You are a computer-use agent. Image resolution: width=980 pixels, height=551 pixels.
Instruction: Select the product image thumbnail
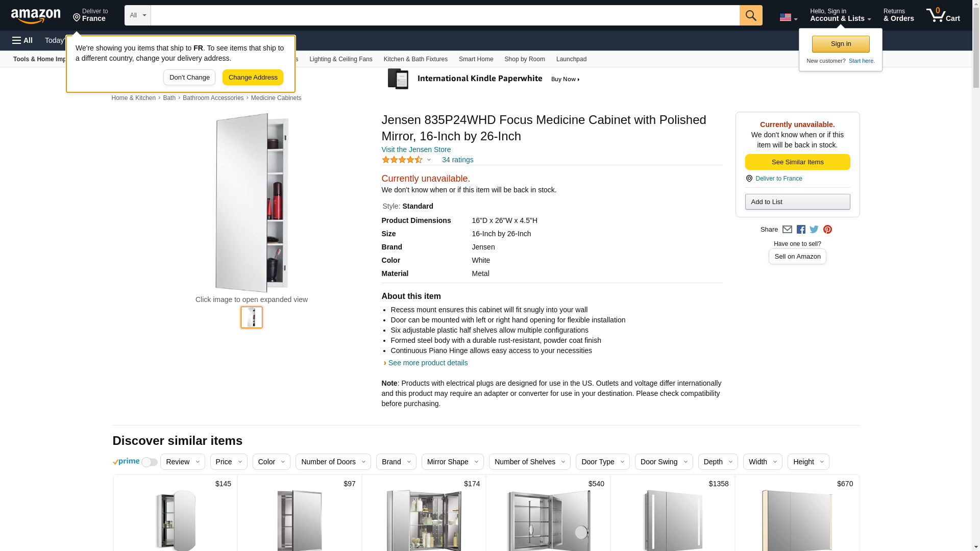tap(252, 317)
